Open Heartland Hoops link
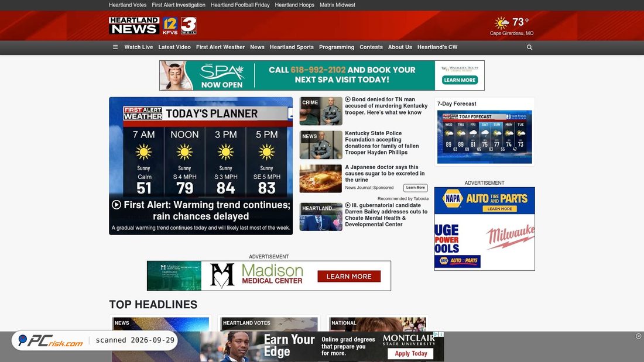This screenshot has width=644, height=362. click(x=294, y=5)
